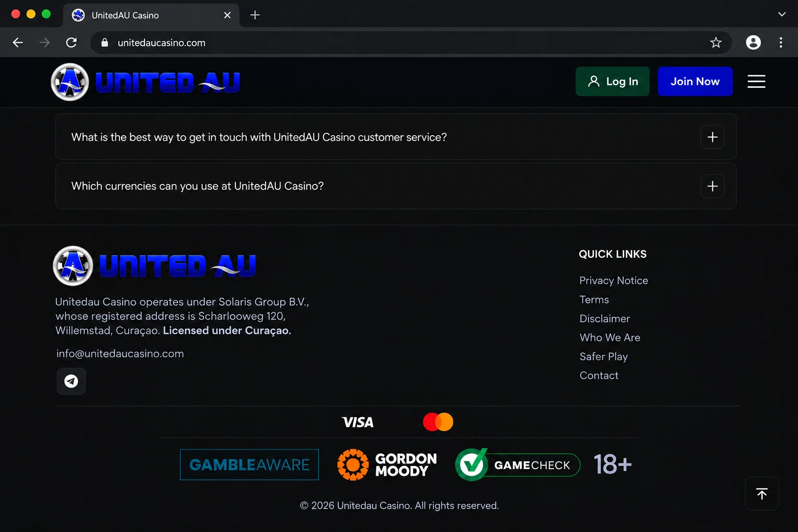Click the Visa payment logo
Screen dimensions: 798x532
(357, 422)
